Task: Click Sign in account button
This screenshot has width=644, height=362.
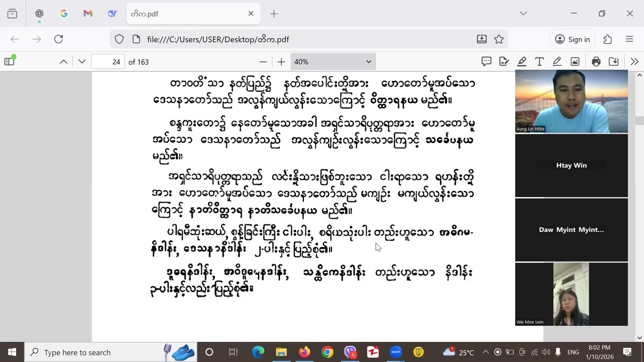Action: coord(573,39)
